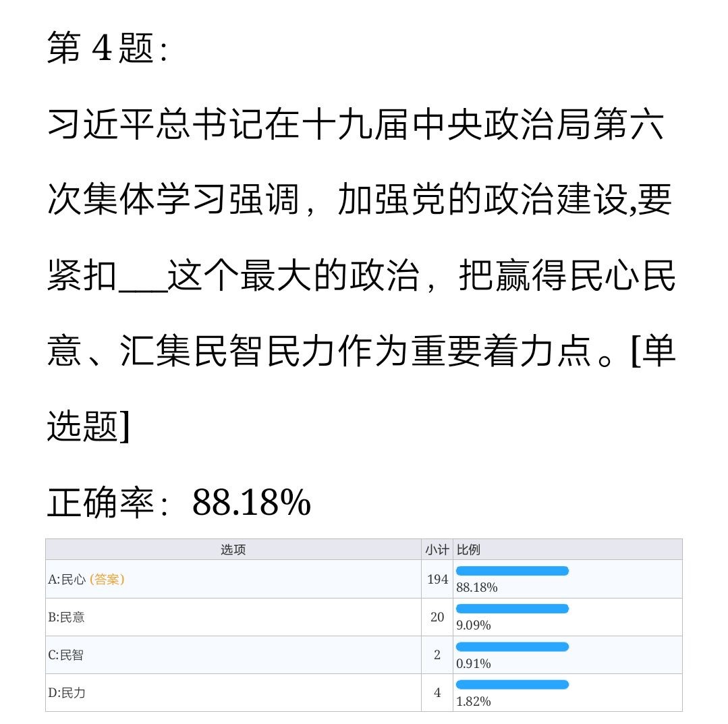The image size is (728, 724).
Task: Click the 小计 column header
Action: [x=437, y=549]
